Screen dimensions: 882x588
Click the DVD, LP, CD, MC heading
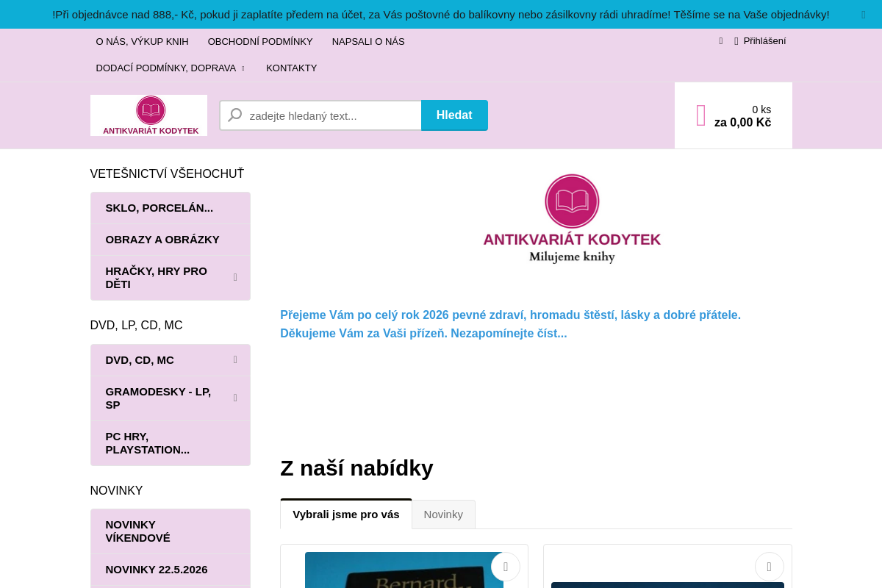136,326
